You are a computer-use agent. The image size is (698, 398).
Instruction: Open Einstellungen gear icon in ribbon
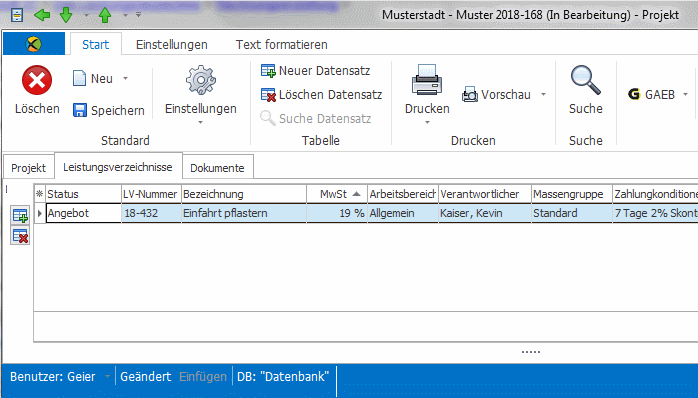(x=201, y=80)
